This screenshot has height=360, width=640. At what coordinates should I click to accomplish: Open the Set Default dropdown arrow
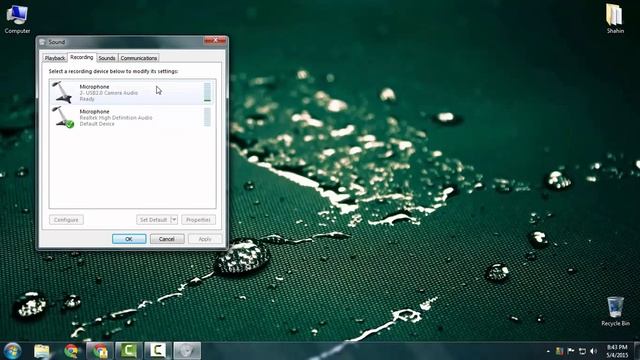click(x=174, y=220)
